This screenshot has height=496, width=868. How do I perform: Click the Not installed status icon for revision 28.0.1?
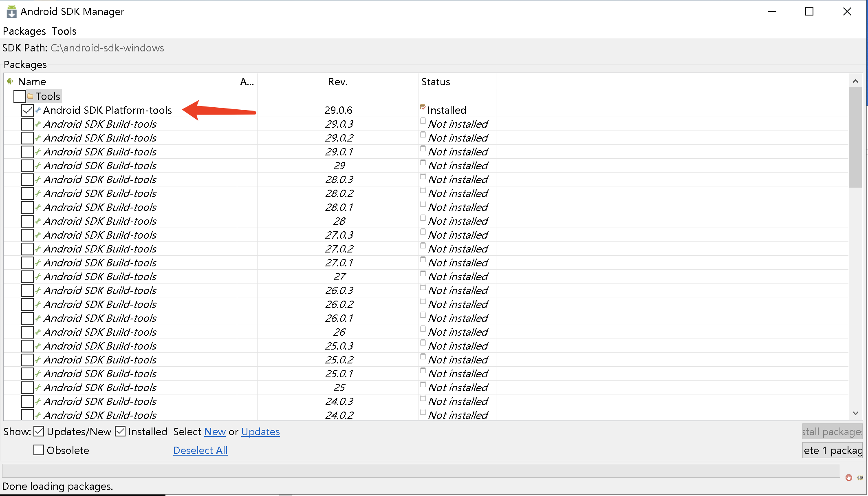coord(423,204)
